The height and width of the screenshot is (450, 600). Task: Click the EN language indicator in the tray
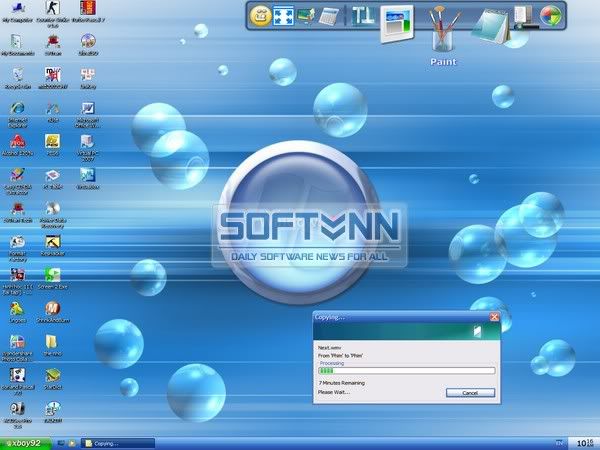[x=559, y=443]
